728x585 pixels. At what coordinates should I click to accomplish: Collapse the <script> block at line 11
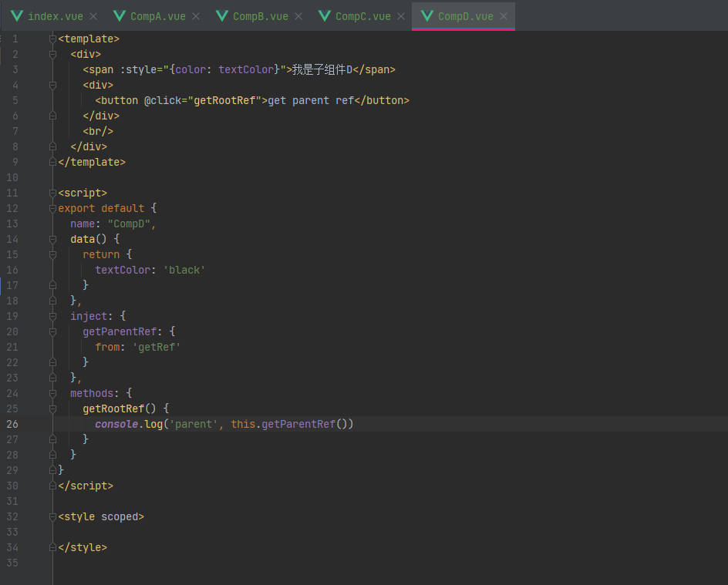tap(53, 193)
